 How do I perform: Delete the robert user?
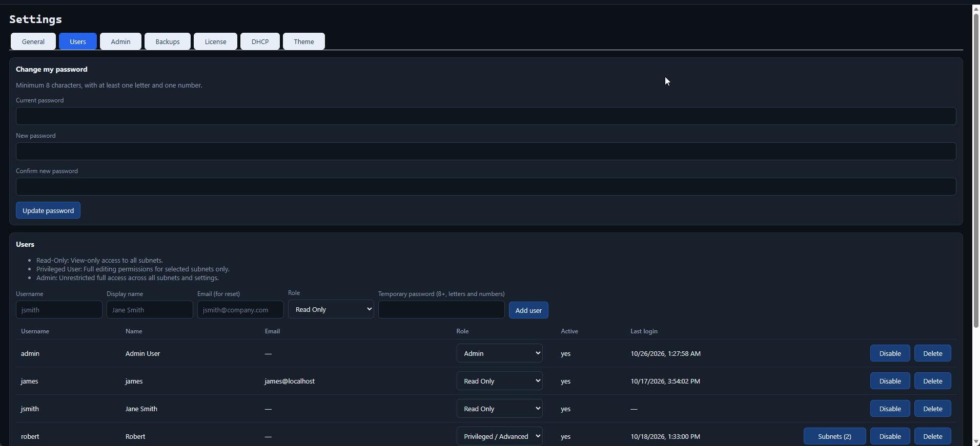[x=933, y=436]
